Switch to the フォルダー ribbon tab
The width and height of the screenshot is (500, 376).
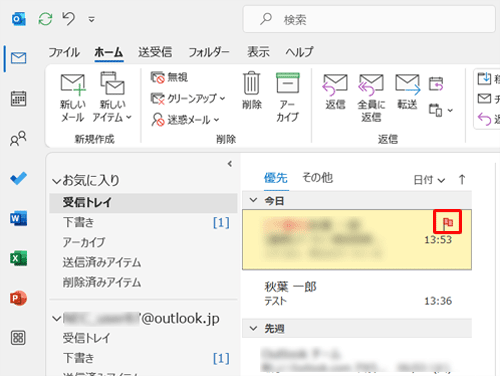(209, 52)
